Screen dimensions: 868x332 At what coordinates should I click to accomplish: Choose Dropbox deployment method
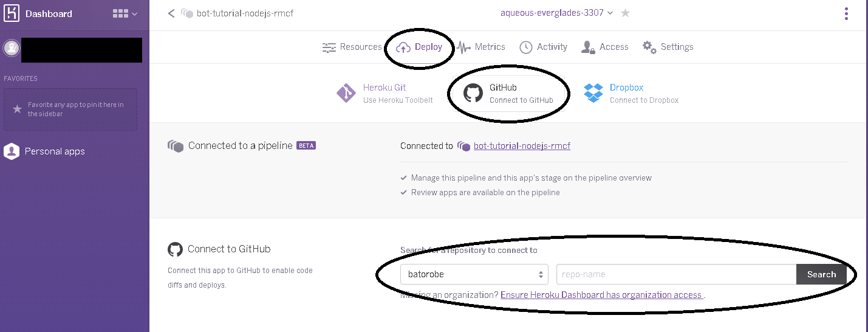tap(631, 93)
